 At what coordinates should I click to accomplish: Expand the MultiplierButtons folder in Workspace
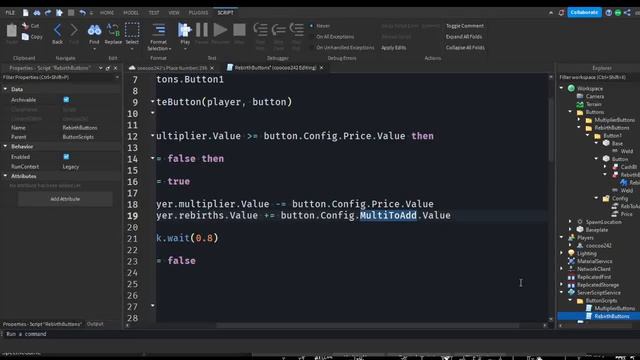coord(579,120)
